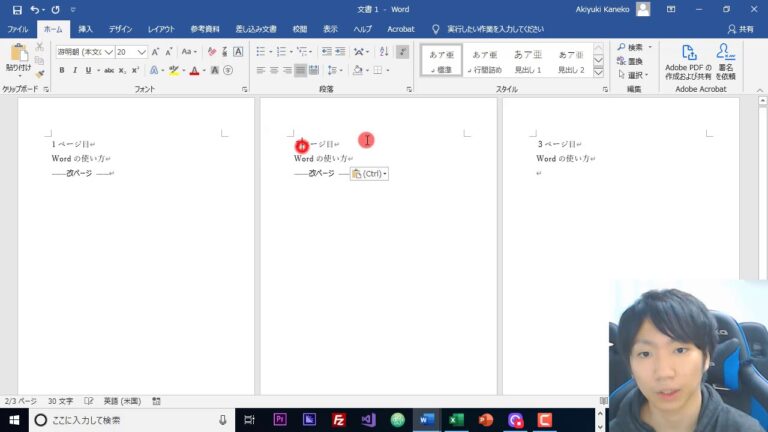The width and height of the screenshot is (768, 432).
Task: Click multilevel list icon
Action: (x=304, y=52)
